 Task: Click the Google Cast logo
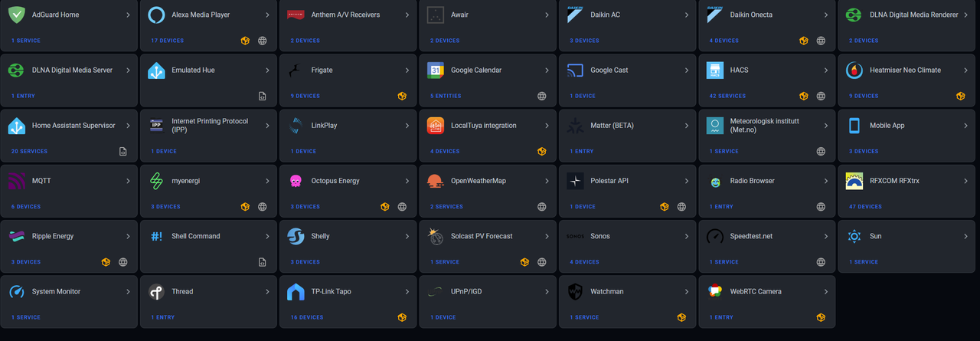click(x=575, y=70)
